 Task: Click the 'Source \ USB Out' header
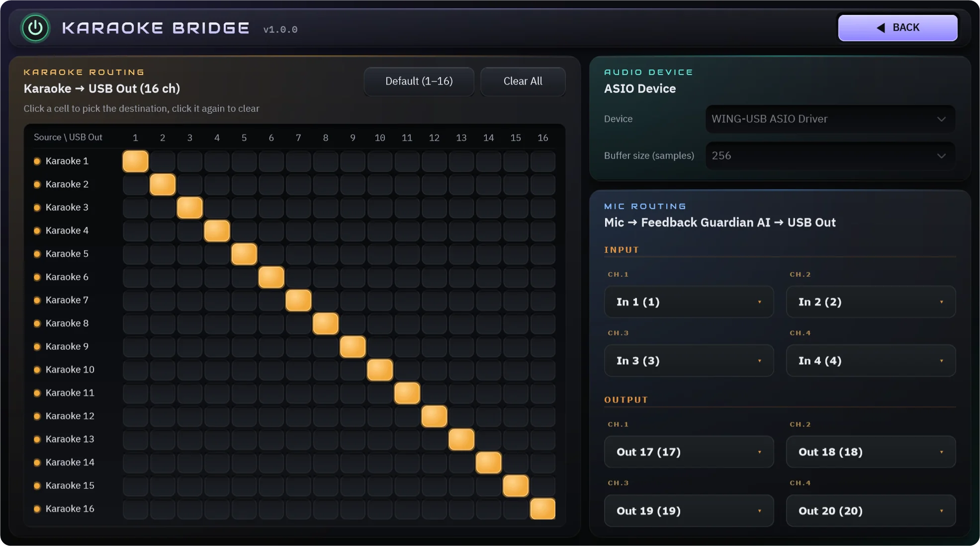(x=68, y=137)
